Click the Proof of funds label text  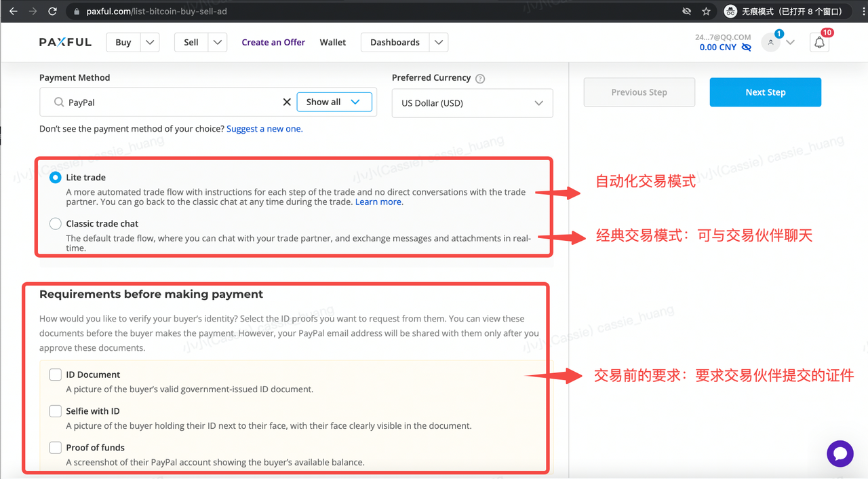(95, 448)
